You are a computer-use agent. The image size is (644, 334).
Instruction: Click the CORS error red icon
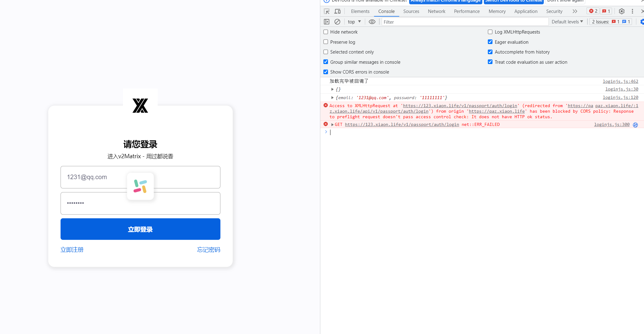click(x=326, y=105)
